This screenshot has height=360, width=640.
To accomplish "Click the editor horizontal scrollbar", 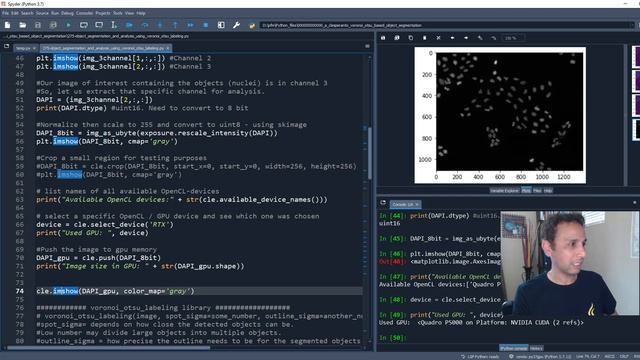I will [x=109, y=348].
